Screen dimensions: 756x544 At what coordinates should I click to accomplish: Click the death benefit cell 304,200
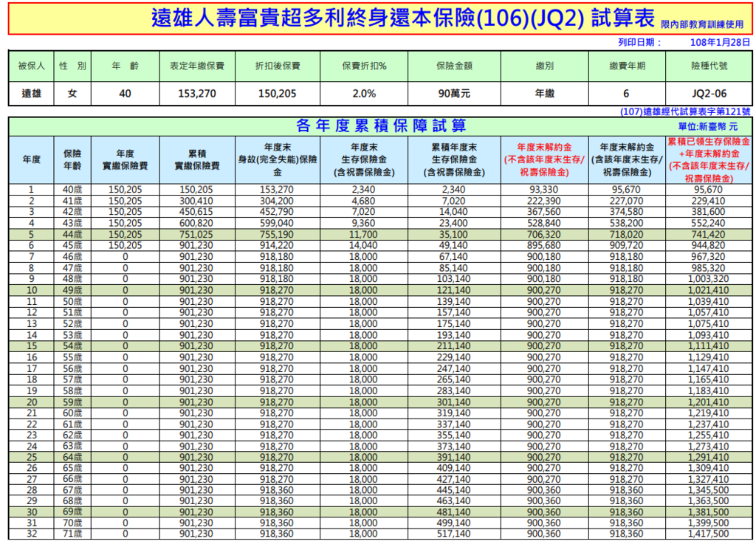pyautogui.click(x=277, y=201)
